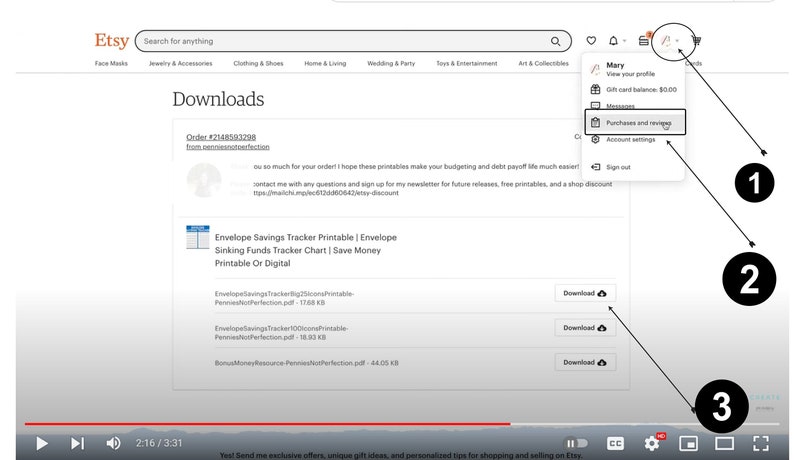
Task: Enable theater mode
Action: [x=725, y=443]
